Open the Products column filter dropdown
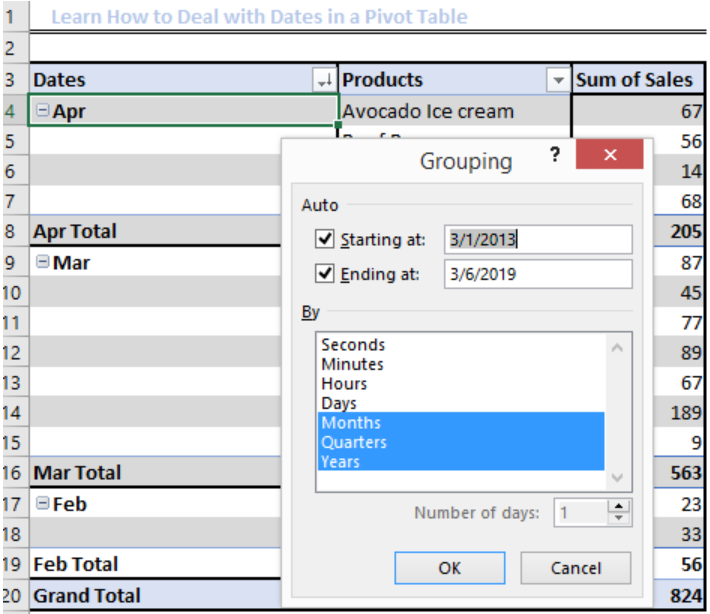Image resolution: width=710 pixels, height=614 pixels. click(557, 80)
